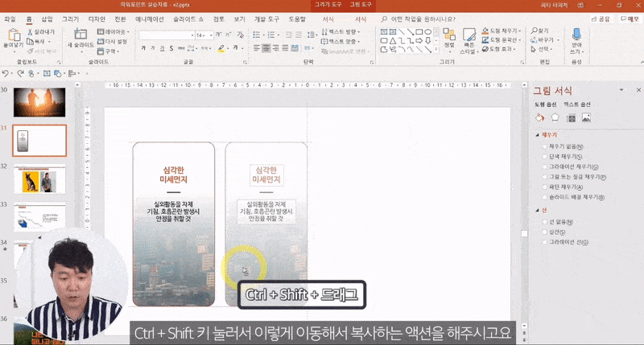Open Shape Outline (도형 윤곽선) dropdown
The width and height of the screenshot is (644, 345).
point(501,39)
